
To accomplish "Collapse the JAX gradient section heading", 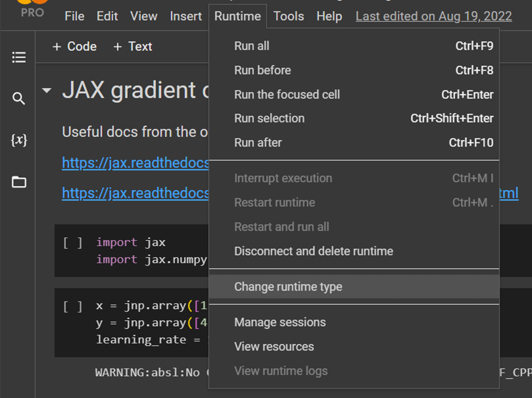I will coord(47,91).
